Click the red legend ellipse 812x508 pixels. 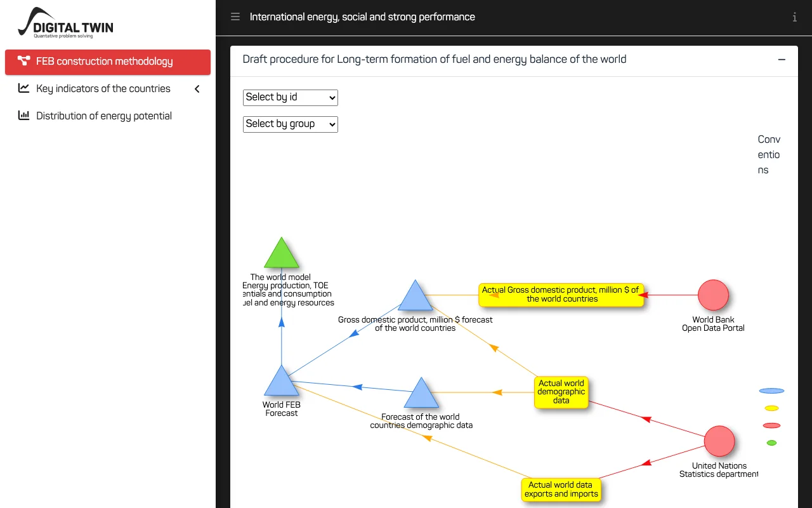click(x=771, y=425)
